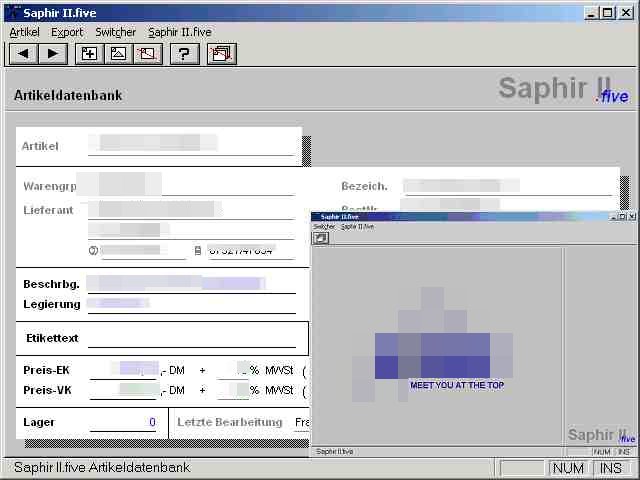Viewport: 640px width, 480px height.
Task: Click status text Saphir II.five Artikeldatenbank
Action: (x=102, y=467)
